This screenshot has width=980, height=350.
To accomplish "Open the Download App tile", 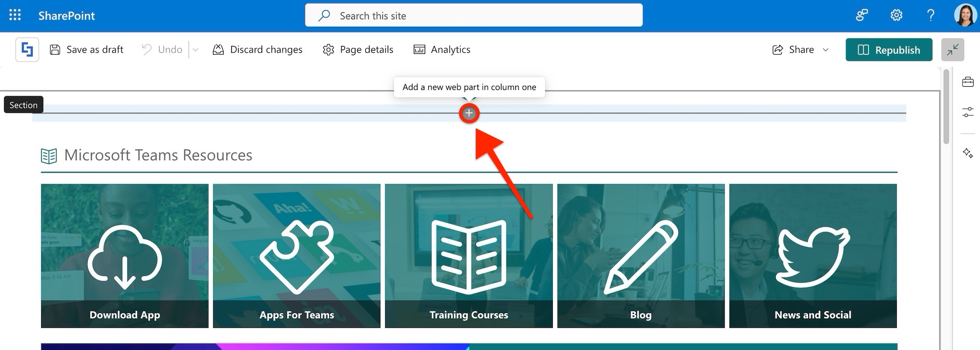I will (124, 256).
